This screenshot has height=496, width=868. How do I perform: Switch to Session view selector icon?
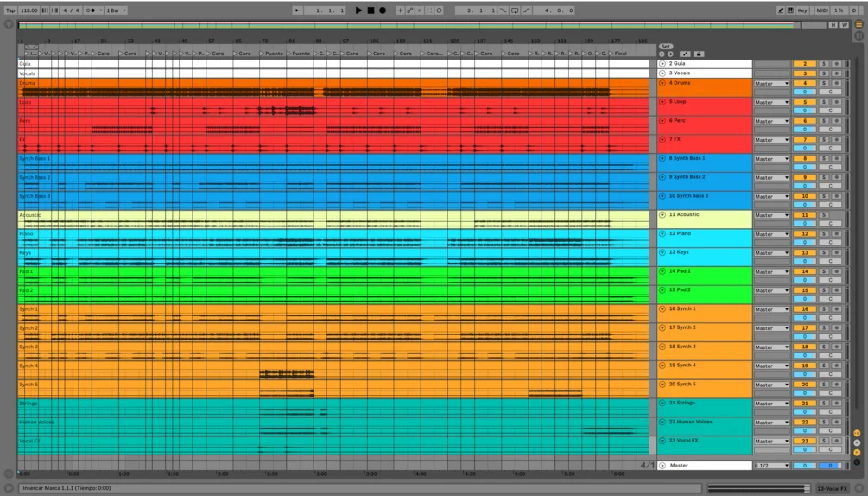[x=859, y=35]
